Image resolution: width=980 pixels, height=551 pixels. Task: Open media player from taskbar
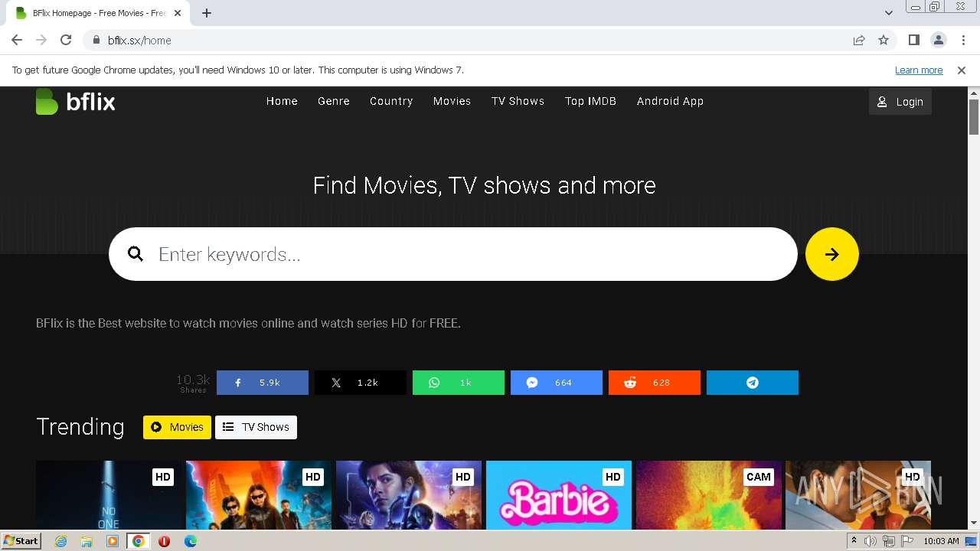point(113,541)
